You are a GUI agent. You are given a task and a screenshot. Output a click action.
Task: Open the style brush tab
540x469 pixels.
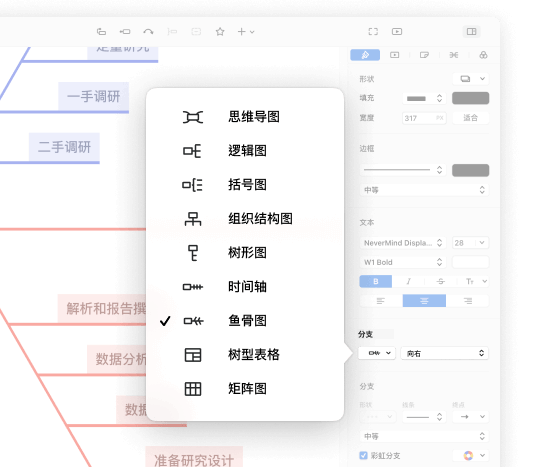pyautogui.click(x=365, y=55)
